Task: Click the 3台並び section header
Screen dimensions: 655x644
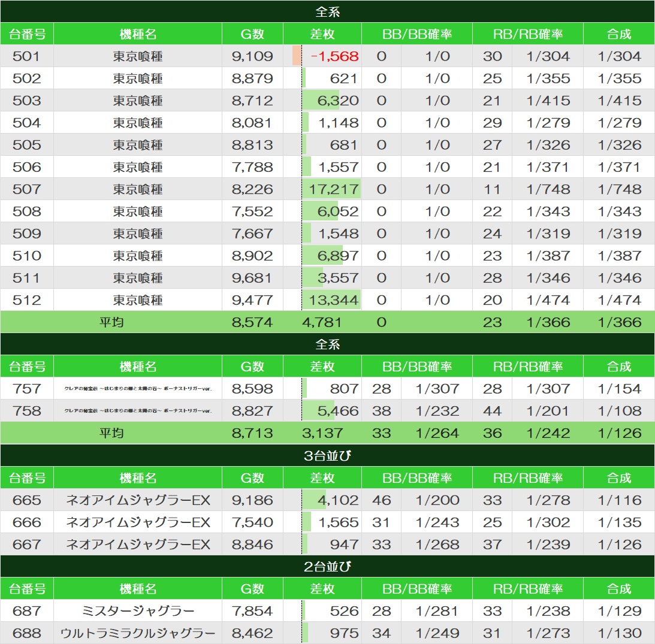Action: point(327,455)
